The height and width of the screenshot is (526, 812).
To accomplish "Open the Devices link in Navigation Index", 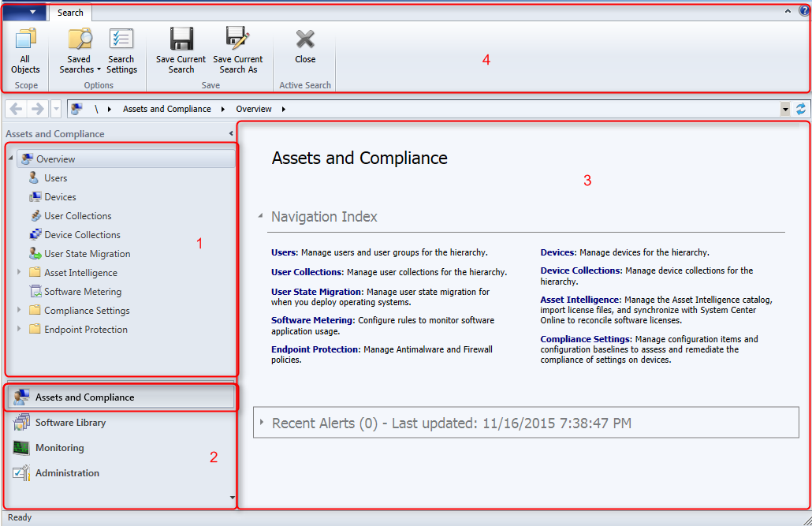I will tap(557, 252).
